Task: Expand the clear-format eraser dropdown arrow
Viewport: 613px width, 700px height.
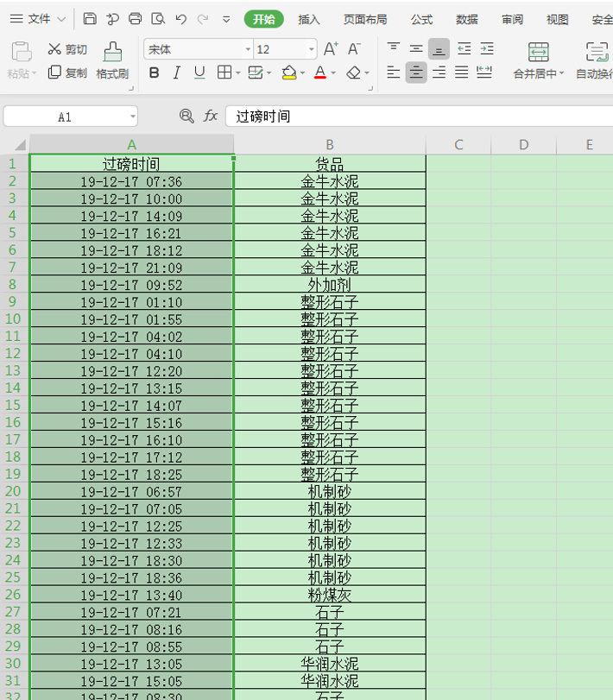Action: [367, 73]
